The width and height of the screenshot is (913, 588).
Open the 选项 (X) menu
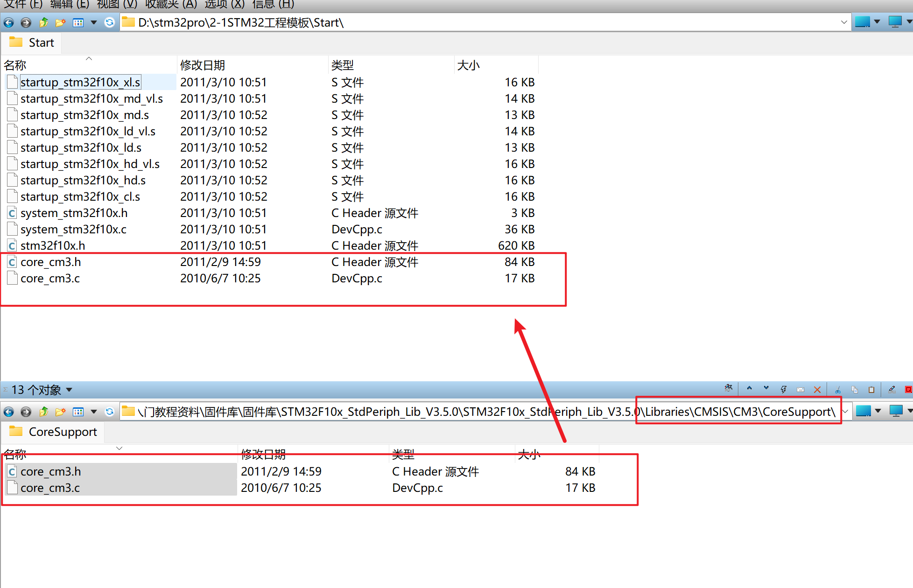pyautogui.click(x=225, y=4)
